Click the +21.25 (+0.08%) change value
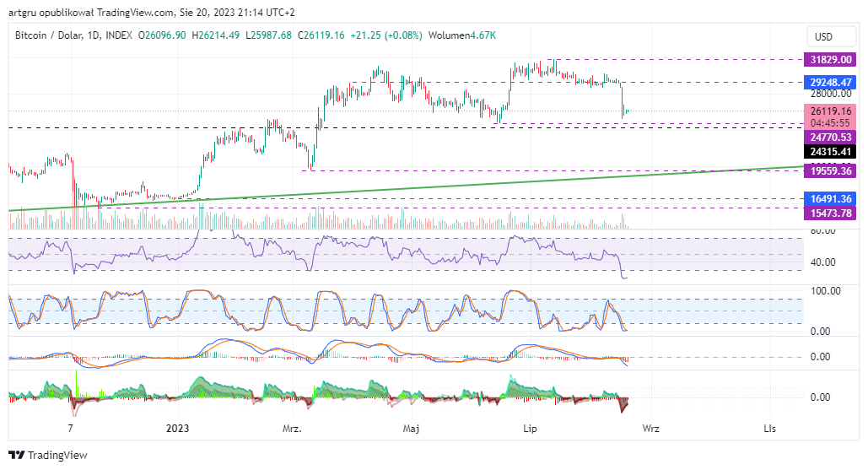The image size is (868, 470). coord(386,35)
